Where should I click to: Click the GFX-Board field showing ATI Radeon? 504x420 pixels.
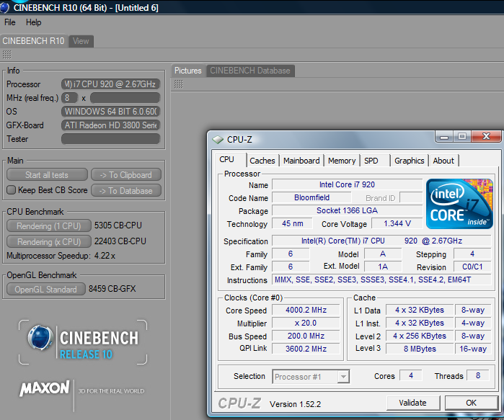[110, 125]
